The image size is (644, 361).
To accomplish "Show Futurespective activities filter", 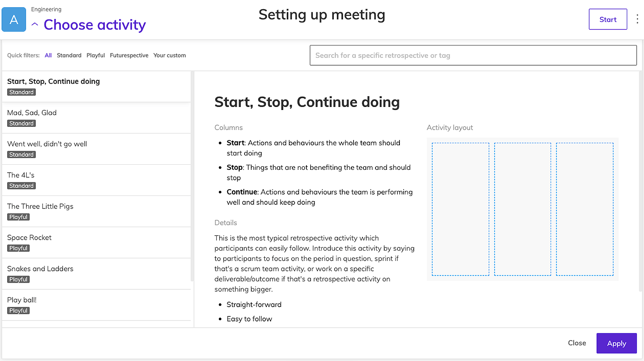I will (129, 55).
